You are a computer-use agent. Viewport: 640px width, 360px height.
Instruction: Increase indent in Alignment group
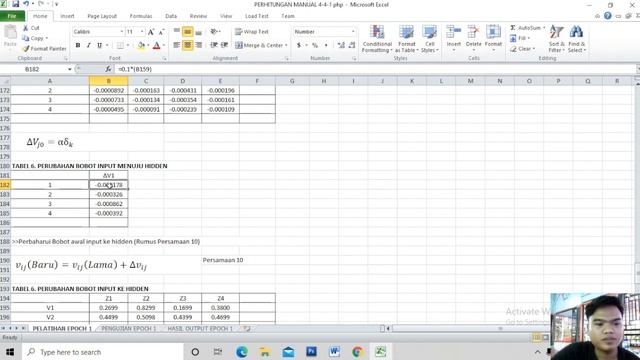[x=224, y=45]
